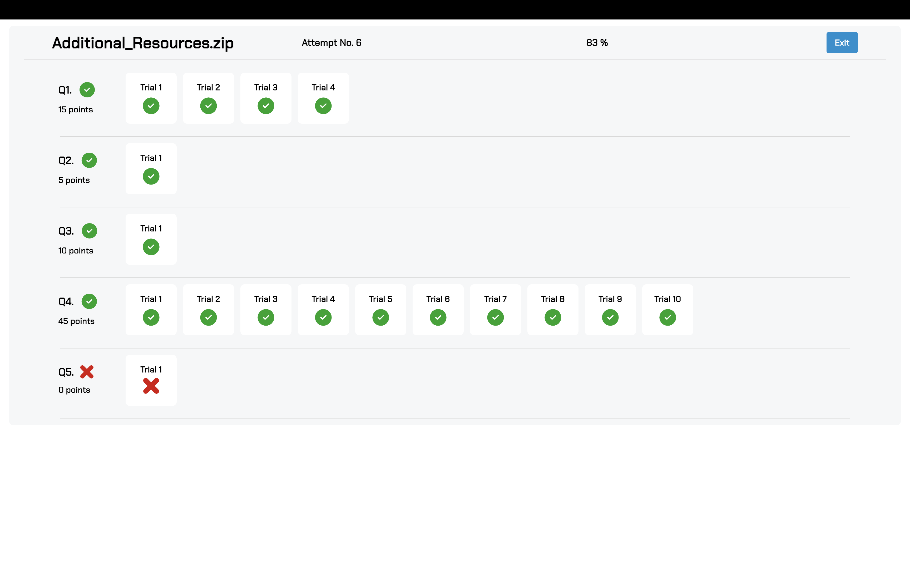Click the 45 points text

[x=76, y=321]
